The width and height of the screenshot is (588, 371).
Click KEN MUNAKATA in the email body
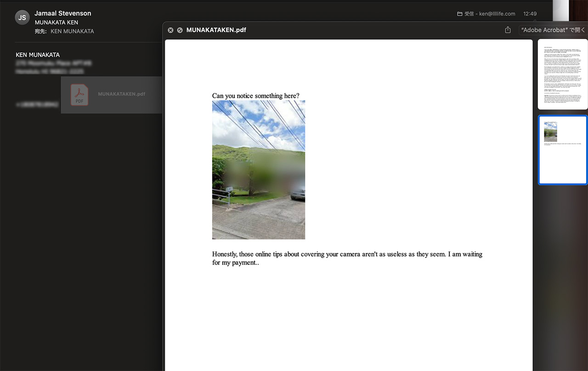tap(38, 55)
